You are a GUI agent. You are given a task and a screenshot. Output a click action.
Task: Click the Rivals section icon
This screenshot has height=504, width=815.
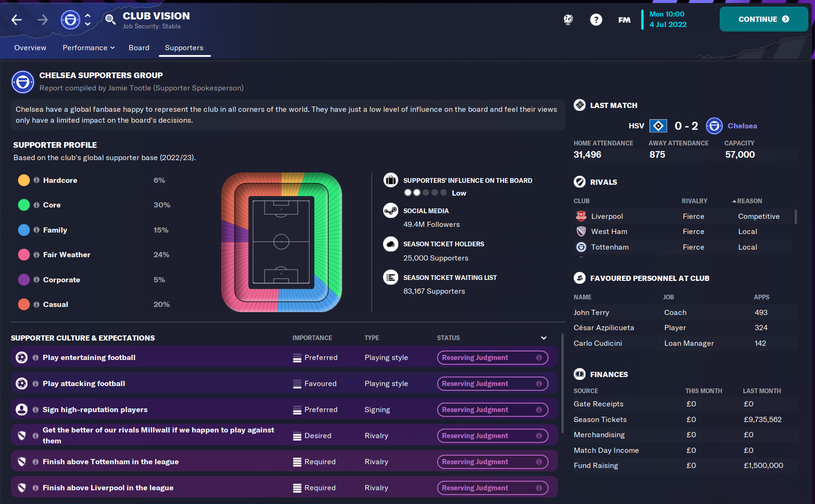[579, 182]
